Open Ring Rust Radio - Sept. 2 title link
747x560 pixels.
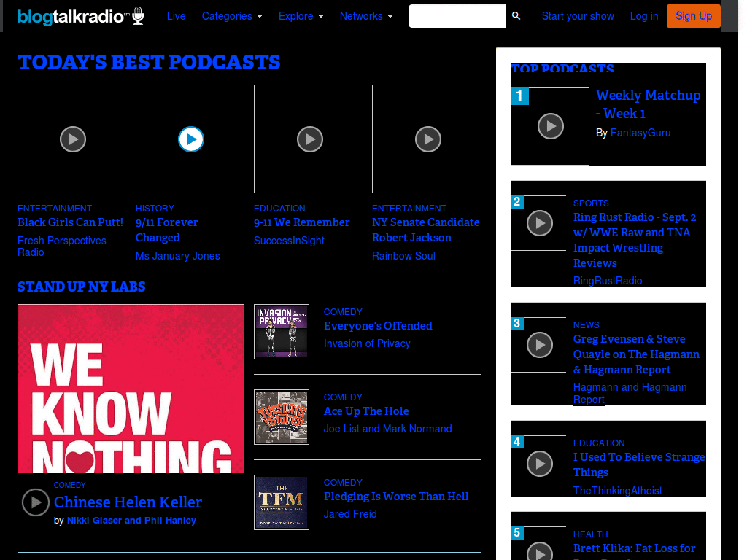point(635,240)
